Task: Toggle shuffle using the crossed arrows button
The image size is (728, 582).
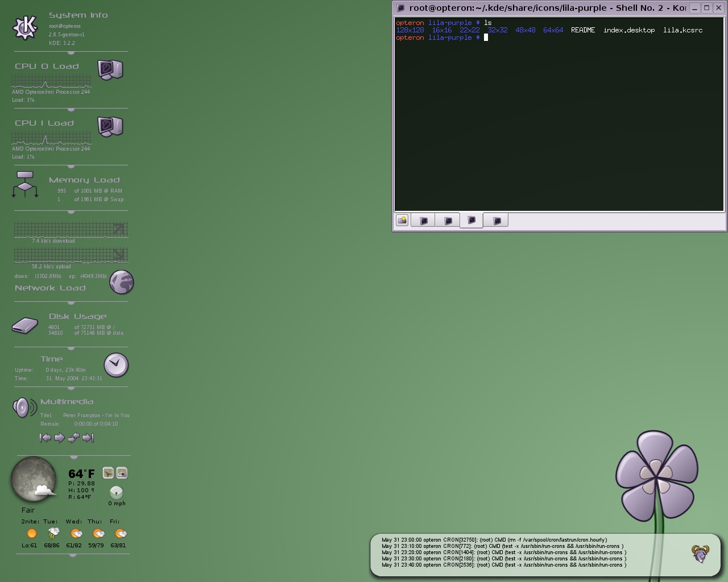Action: click(x=73, y=438)
